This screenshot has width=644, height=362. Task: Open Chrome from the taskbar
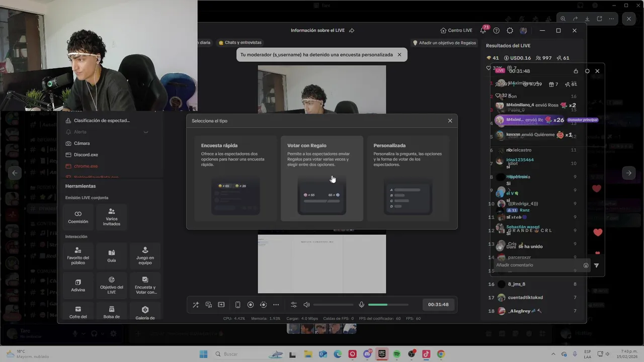(x=441, y=354)
